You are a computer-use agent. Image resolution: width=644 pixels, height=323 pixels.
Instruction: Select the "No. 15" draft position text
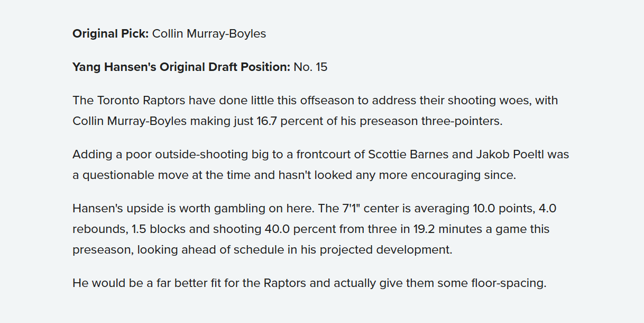click(310, 67)
